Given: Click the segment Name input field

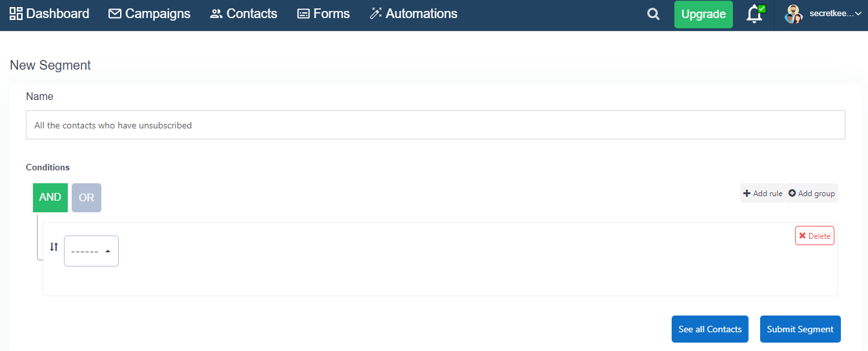Looking at the screenshot, I should click(435, 125).
